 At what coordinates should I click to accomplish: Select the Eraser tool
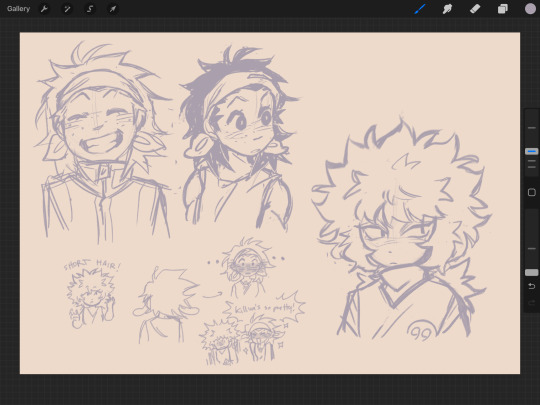coord(475,9)
